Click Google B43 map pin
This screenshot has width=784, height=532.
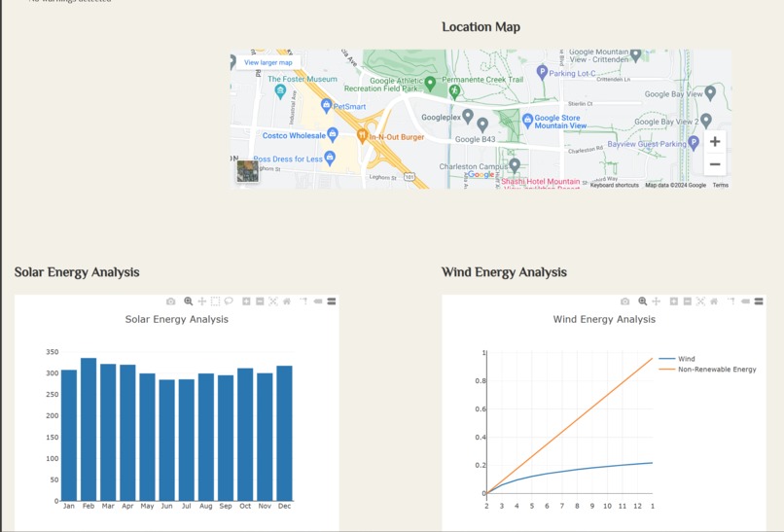[482, 124]
